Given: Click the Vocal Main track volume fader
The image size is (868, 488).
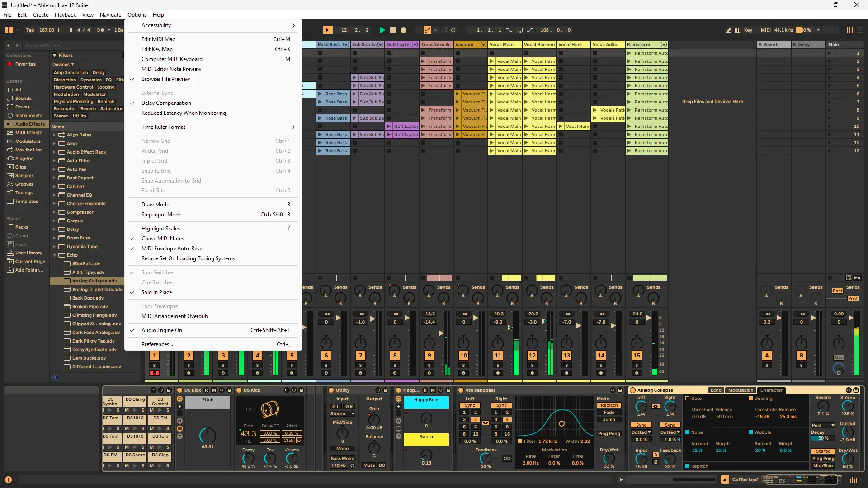Looking at the screenshot, I should tap(509, 327).
